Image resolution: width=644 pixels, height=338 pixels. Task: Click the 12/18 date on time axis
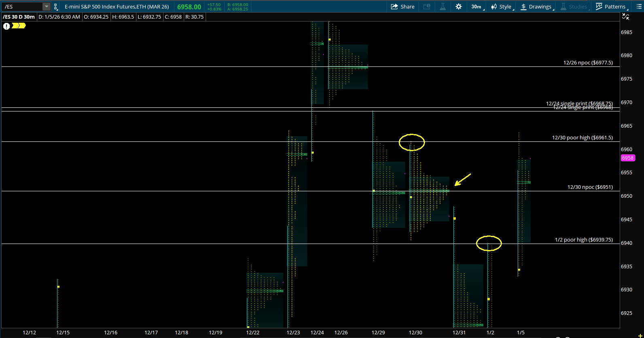click(x=181, y=333)
